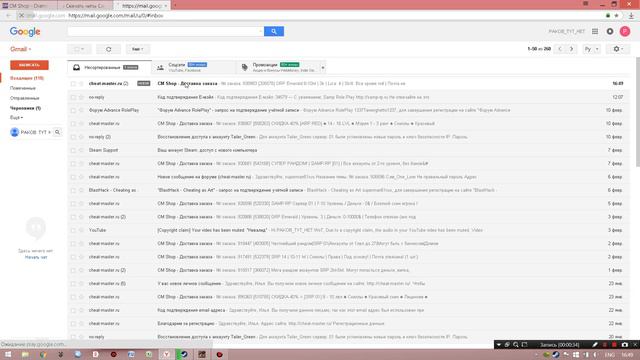This screenshot has width=640, height=360.
Task: Stop page loading in browser
Action: pos(22,16)
